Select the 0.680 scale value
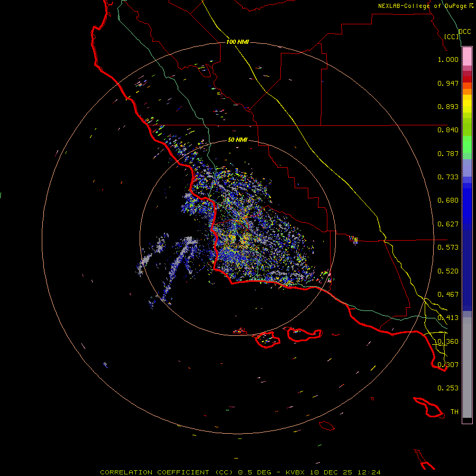Screen dimensions: 476x476 coord(448,200)
